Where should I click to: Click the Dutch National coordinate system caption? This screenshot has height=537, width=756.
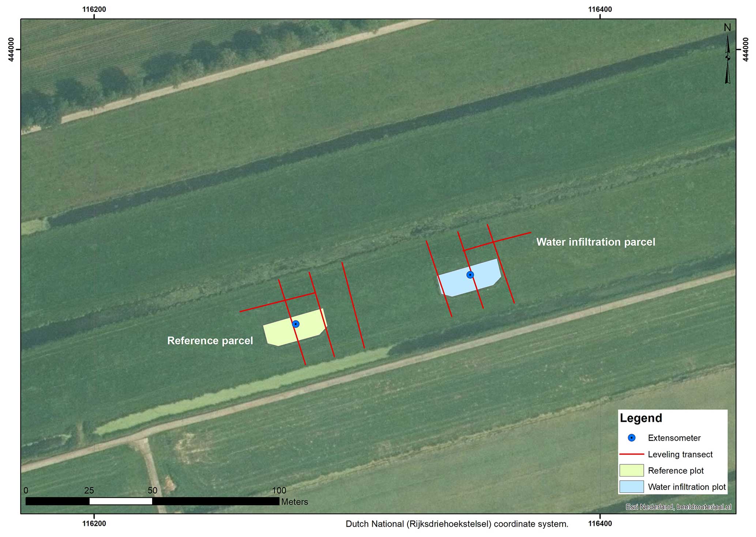click(457, 524)
